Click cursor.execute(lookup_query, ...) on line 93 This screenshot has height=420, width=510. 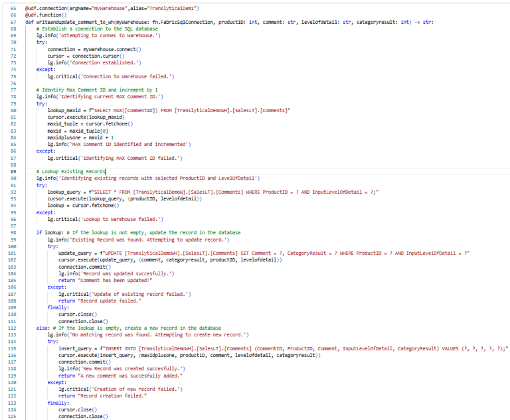[x=125, y=198]
